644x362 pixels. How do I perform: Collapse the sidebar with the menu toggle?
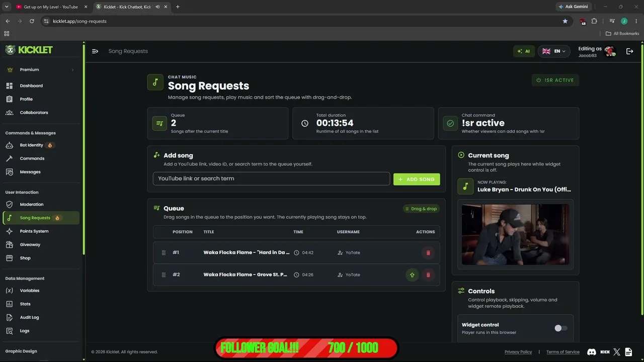tap(95, 51)
